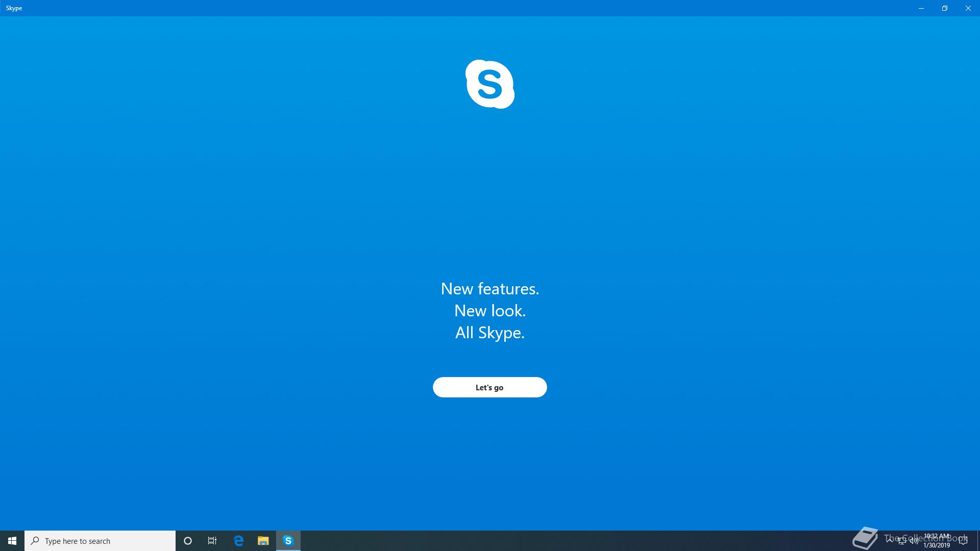Open the Action Center notifications icon
Image resolution: width=980 pixels, height=551 pixels.
point(963,541)
